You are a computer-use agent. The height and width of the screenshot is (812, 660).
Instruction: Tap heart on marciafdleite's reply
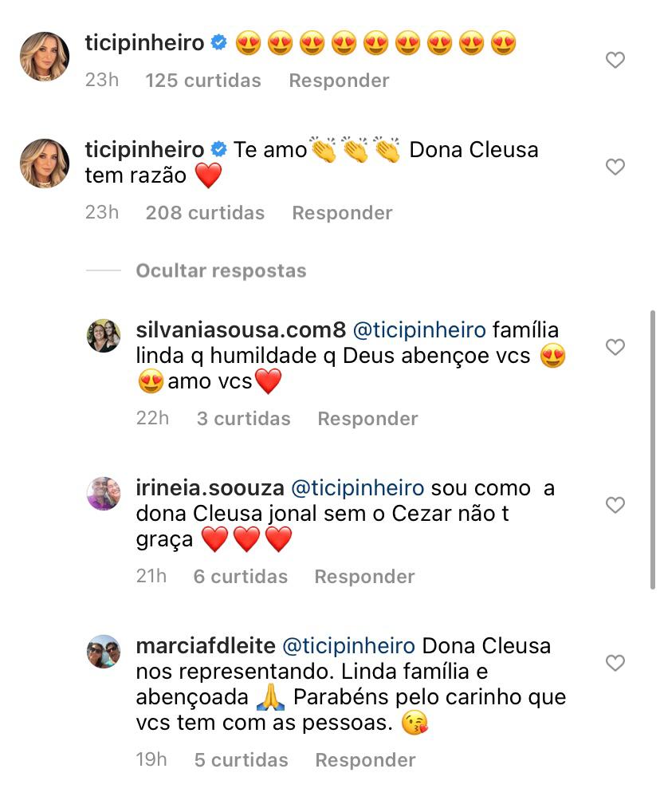tap(615, 663)
